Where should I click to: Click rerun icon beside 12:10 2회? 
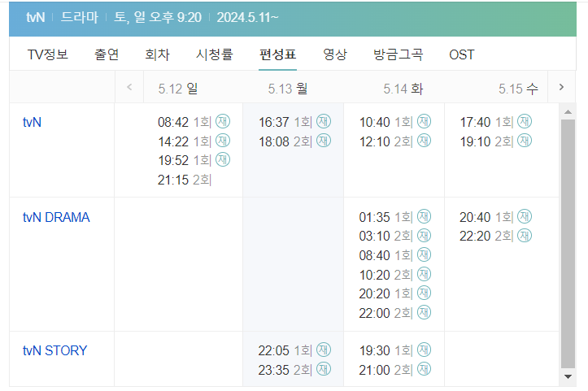[425, 141]
